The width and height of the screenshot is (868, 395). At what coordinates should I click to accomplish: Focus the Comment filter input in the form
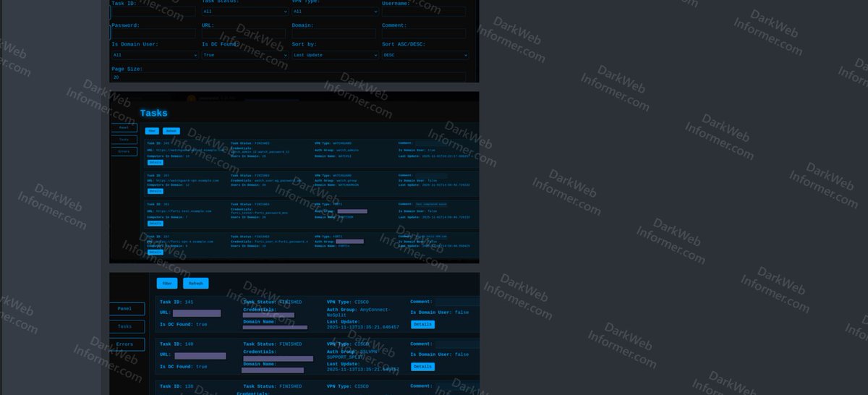pyautogui.click(x=424, y=33)
